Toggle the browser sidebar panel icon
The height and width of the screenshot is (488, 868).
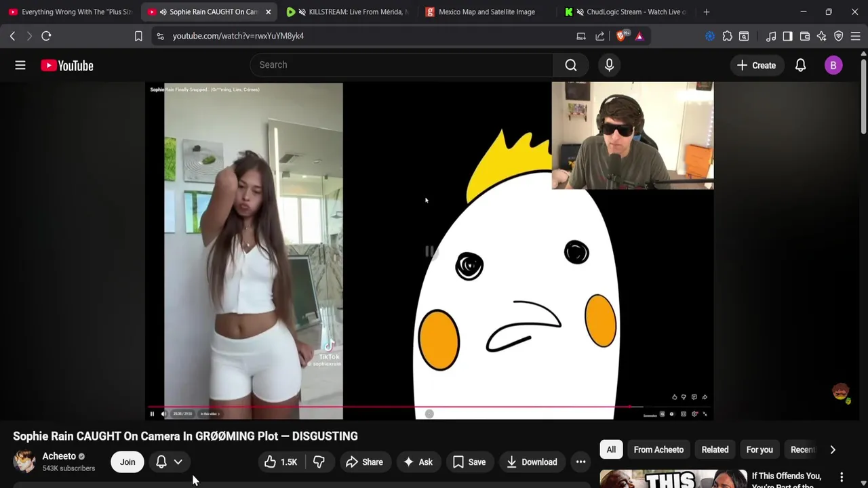pyautogui.click(x=787, y=36)
